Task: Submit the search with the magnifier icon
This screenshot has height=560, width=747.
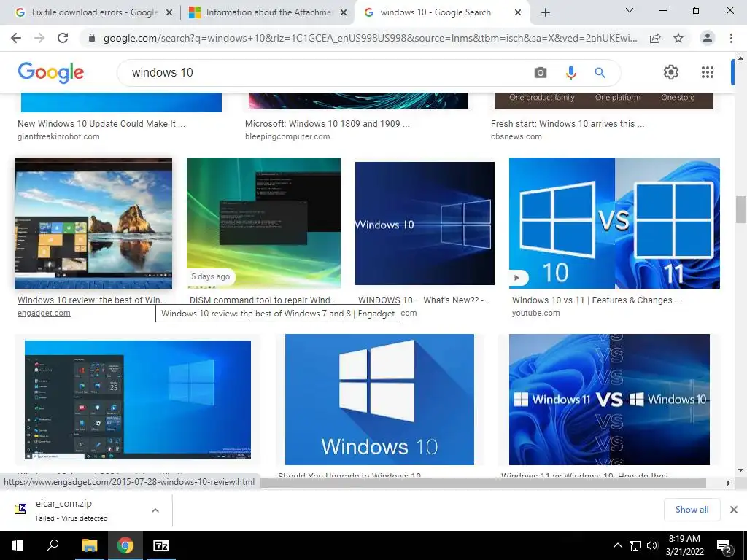Action: tap(600, 72)
